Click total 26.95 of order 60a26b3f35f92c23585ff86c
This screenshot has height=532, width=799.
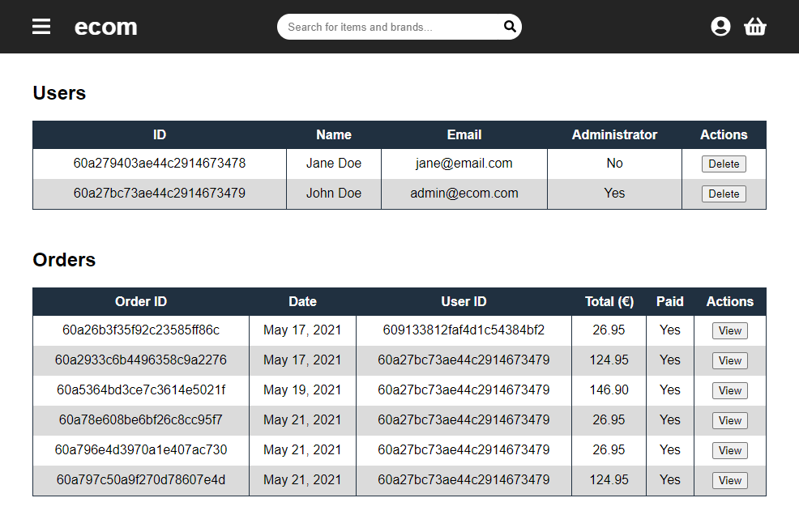tap(609, 330)
